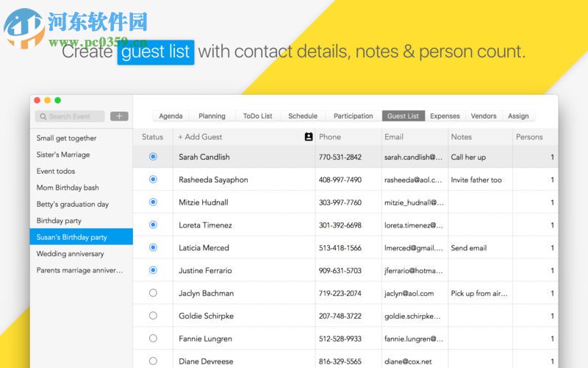Select guest name Rasheeda Sayaphon
The image size is (588, 368).
pyautogui.click(x=213, y=180)
